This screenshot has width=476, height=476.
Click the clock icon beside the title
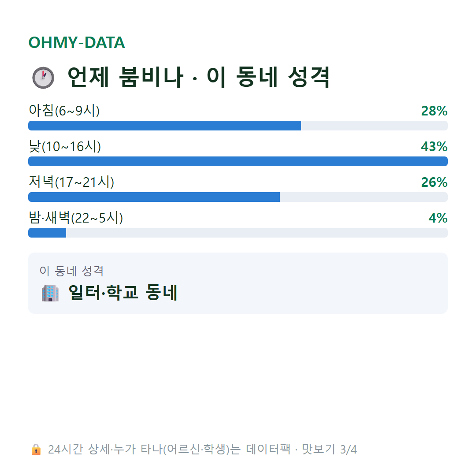coord(43,78)
